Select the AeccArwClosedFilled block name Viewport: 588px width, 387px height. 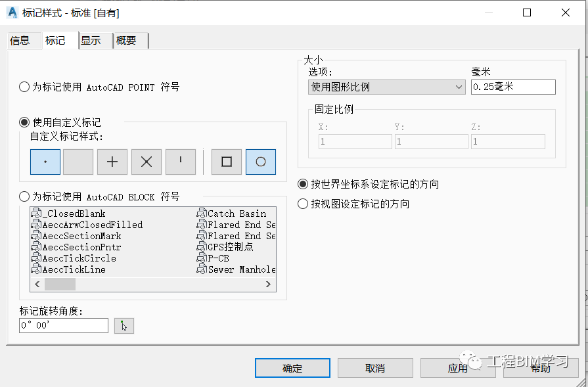coord(93,225)
